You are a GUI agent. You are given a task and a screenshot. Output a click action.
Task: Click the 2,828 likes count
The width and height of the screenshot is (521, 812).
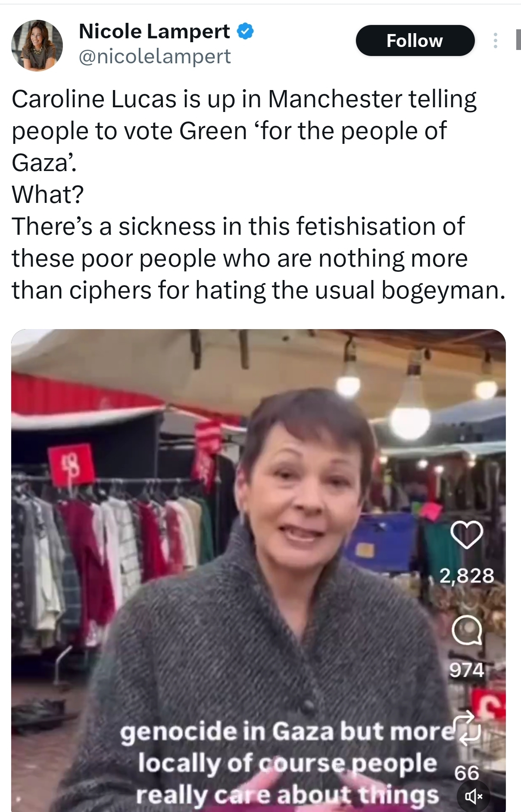(467, 576)
